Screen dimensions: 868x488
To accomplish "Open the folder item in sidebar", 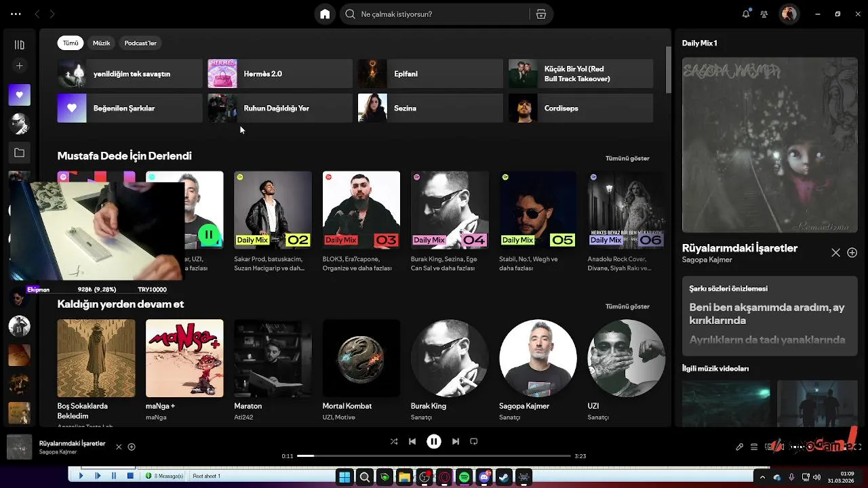I will click(20, 153).
